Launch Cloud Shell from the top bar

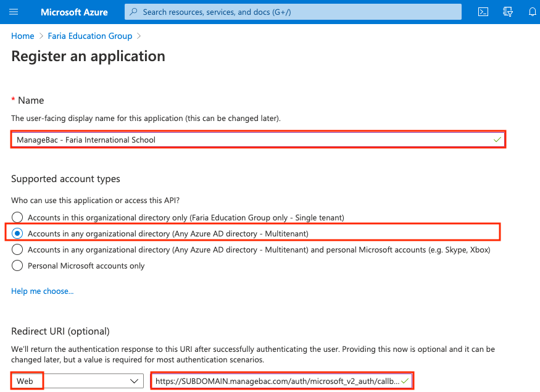point(483,12)
